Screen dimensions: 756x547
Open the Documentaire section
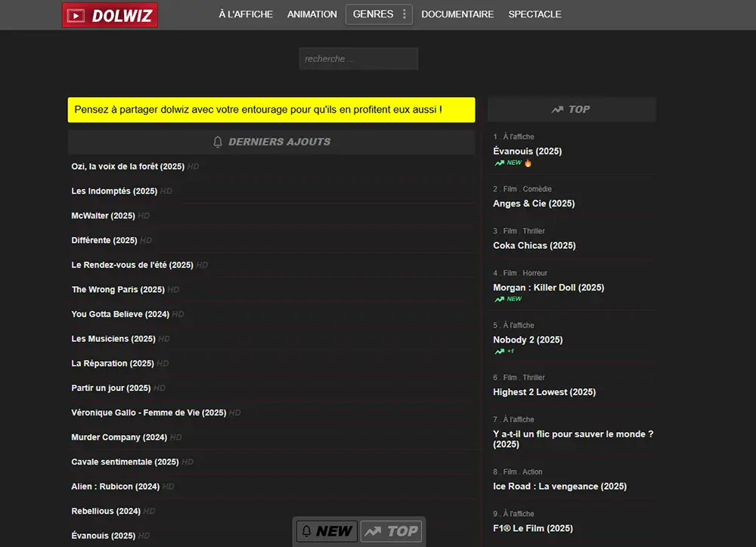coord(457,14)
